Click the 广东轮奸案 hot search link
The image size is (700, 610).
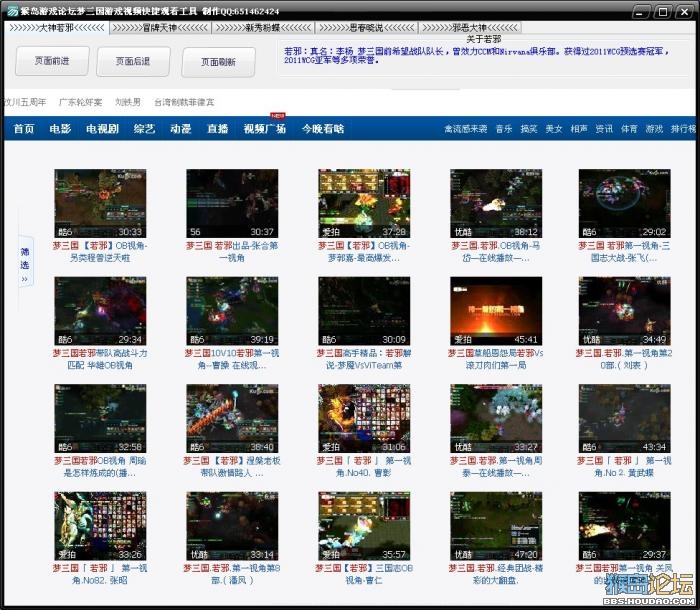80,102
